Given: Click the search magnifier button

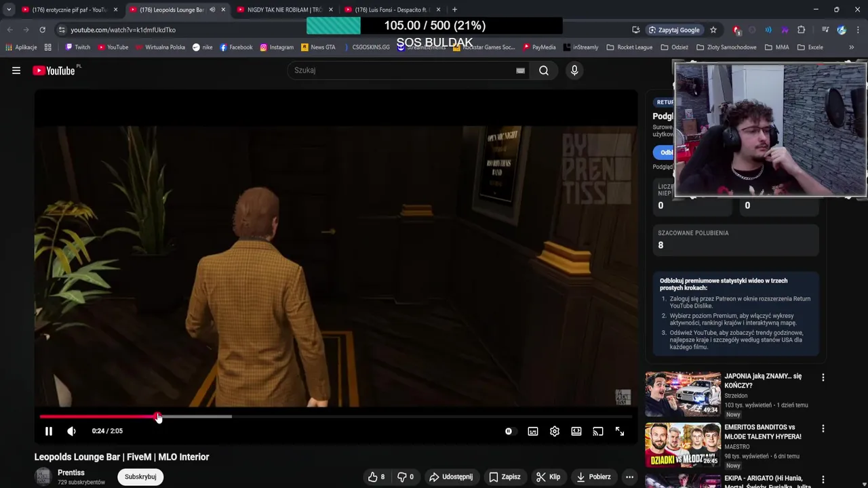Looking at the screenshot, I should [544, 70].
